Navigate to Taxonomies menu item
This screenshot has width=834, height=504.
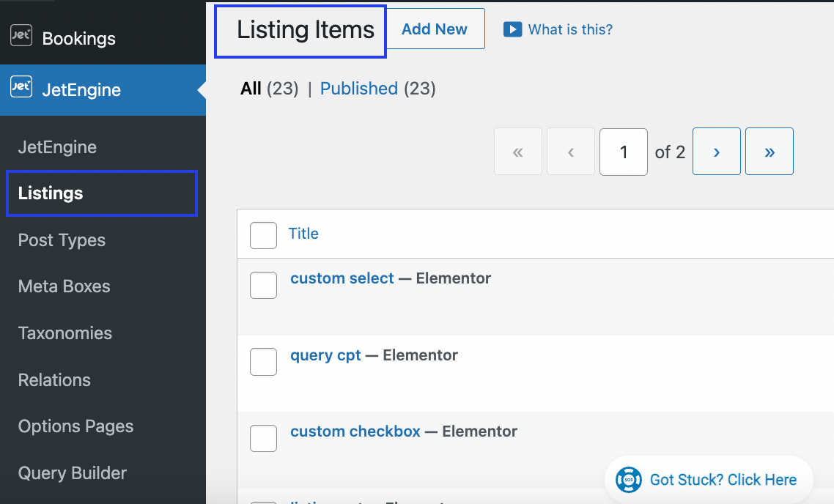tap(65, 333)
